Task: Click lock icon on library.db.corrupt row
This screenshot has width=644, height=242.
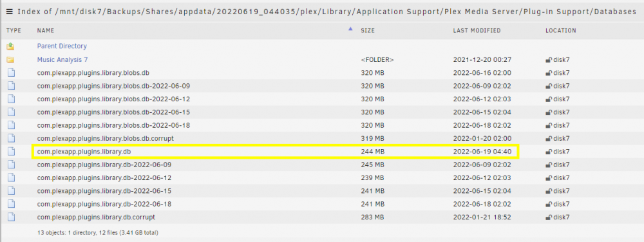Action: (x=548, y=217)
